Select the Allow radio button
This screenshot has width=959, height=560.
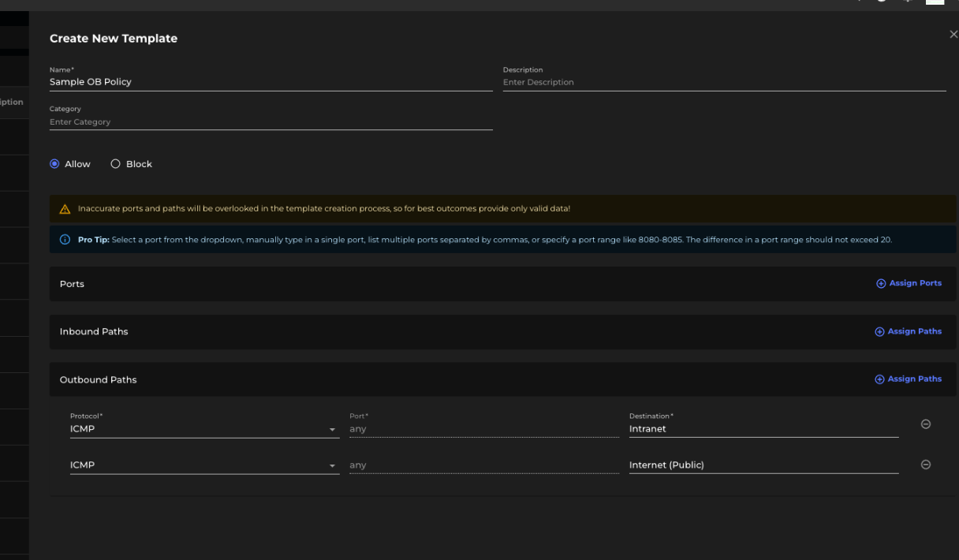tap(54, 163)
